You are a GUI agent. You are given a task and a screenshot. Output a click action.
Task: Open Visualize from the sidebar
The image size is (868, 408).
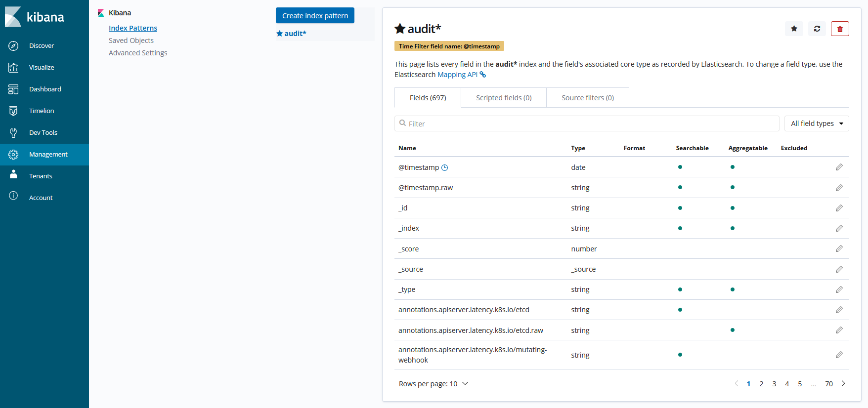(42, 68)
